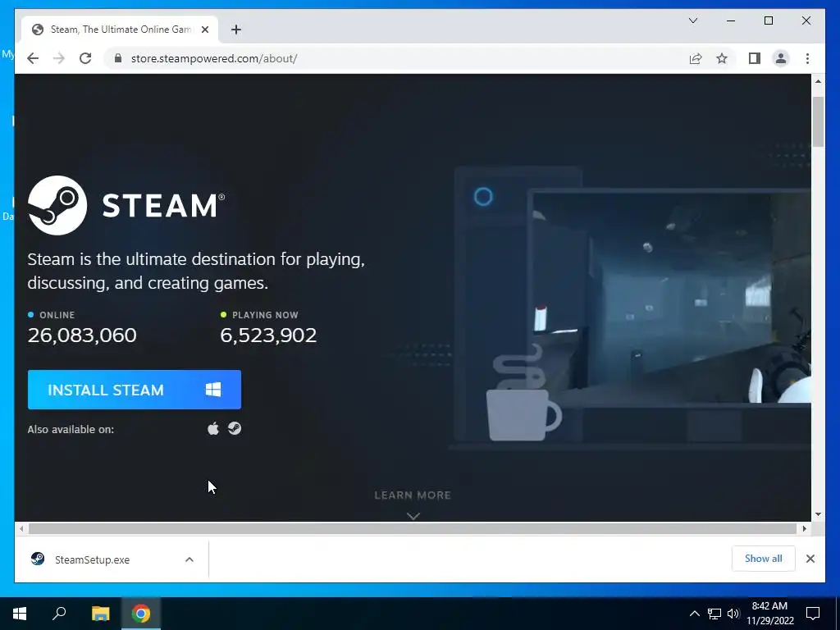This screenshot has height=630, width=840.
Task: Open a new tab with the plus button
Action: [236, 30]
